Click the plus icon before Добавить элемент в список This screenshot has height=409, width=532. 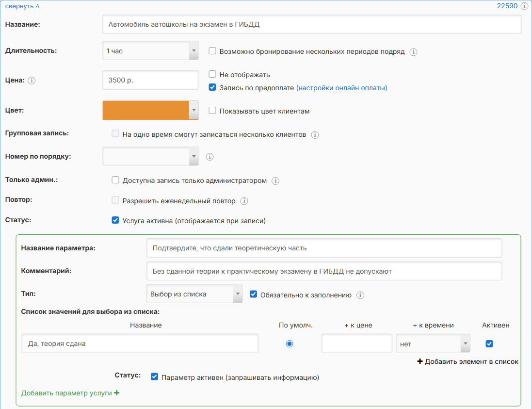[419, 361]
